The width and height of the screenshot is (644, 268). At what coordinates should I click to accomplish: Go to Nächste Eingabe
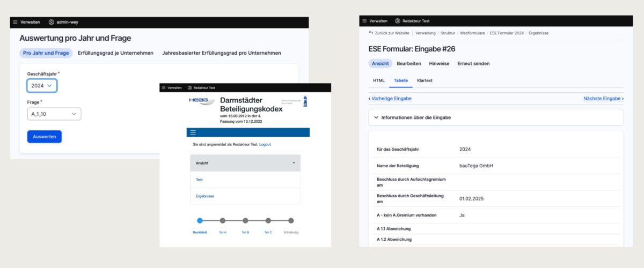(604, 99)
